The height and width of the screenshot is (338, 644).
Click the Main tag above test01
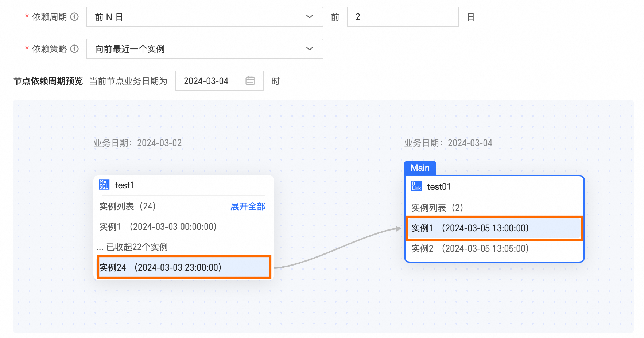420,168
